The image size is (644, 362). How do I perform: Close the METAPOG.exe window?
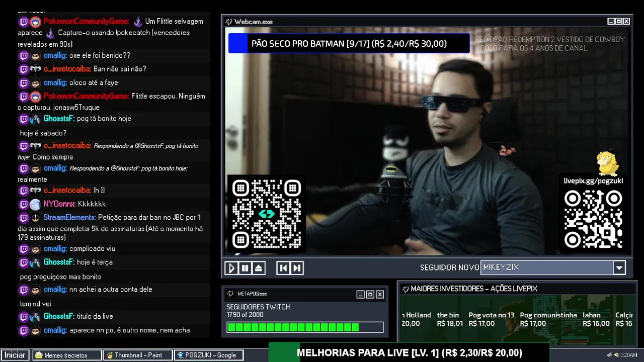point(380,294)
